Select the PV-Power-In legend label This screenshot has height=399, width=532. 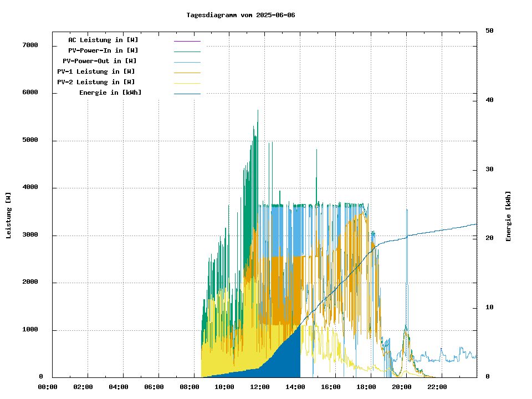(x=107, y=50)
